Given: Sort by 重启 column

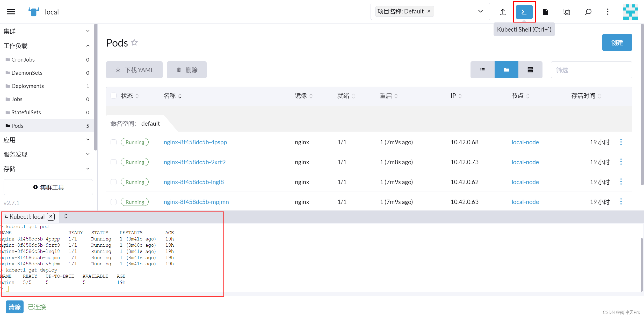Looking at the screenshot, I should (389, 96).
